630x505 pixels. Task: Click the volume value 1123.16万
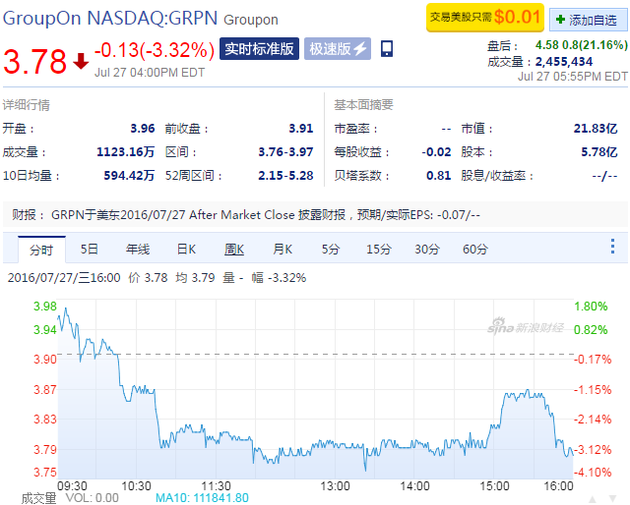point(125,152)
